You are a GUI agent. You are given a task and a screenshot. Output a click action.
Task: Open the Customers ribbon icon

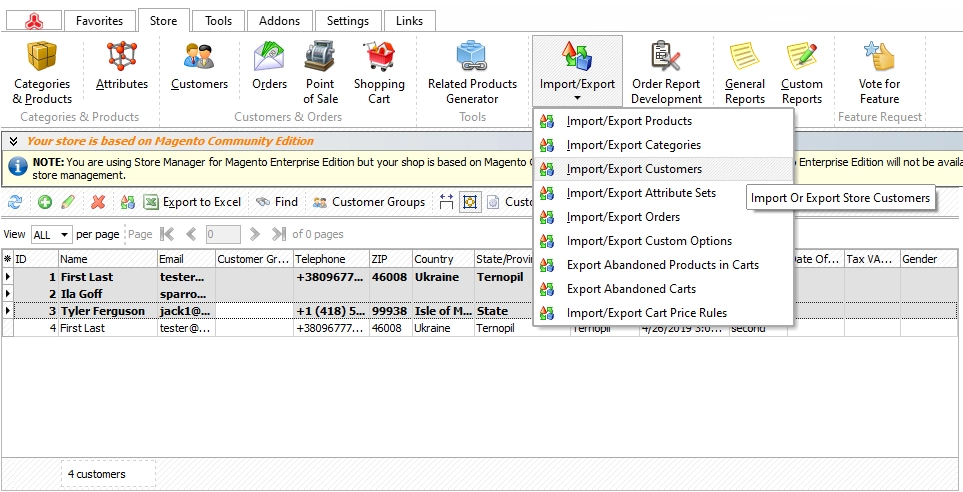pos(199,66)
